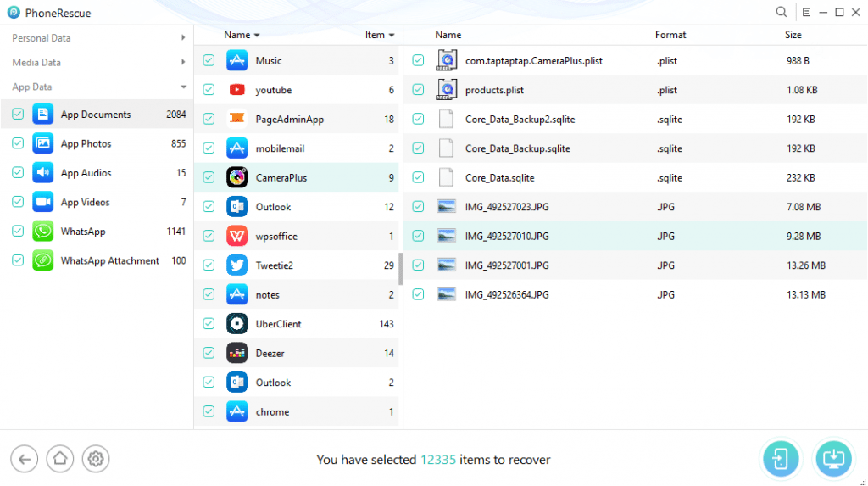The width and height of the screenshot is (868, 486).
Task: Click the IMG_492527023.JPG thumbnail
Action: click(x=446, y=207)
